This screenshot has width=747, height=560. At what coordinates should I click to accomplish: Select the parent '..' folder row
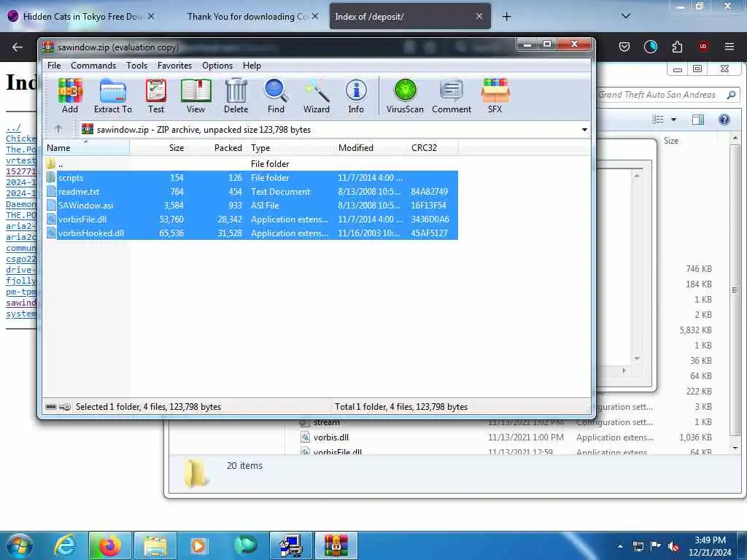click(x=251, y=164)
